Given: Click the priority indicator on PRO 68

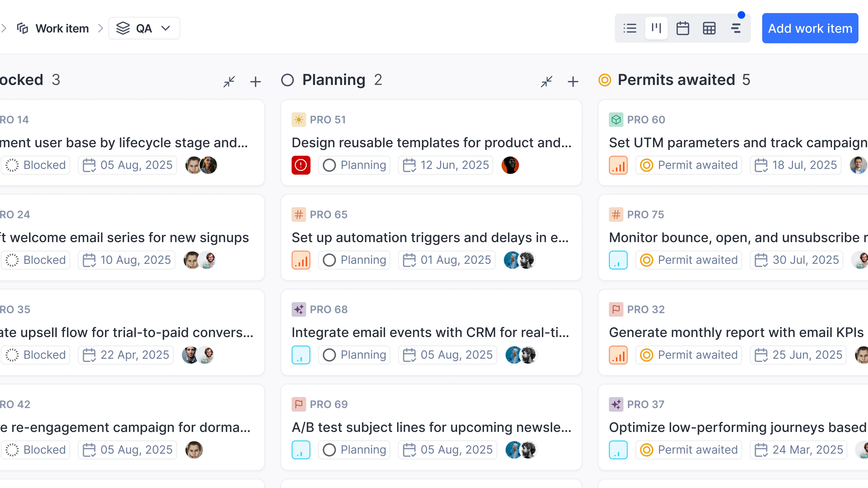Looking at the screenshot, I should coord(301,355).
